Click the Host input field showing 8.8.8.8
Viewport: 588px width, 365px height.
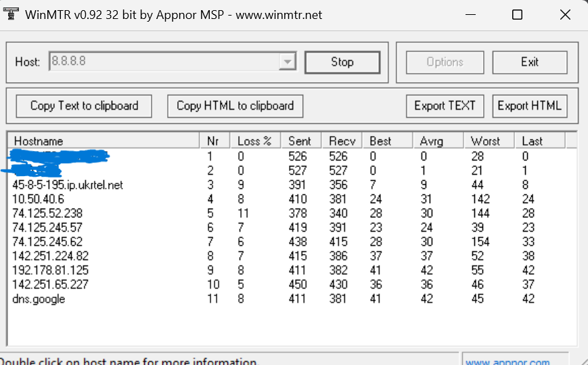(164, 62)
